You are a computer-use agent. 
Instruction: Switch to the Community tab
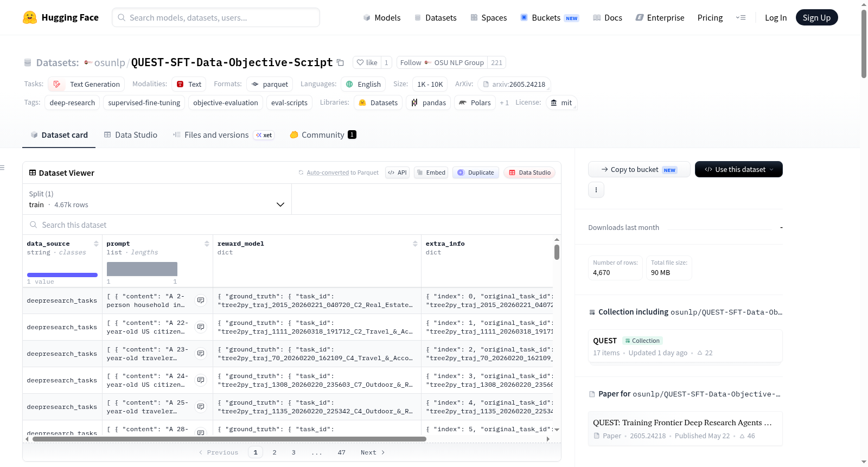point(323,135)
